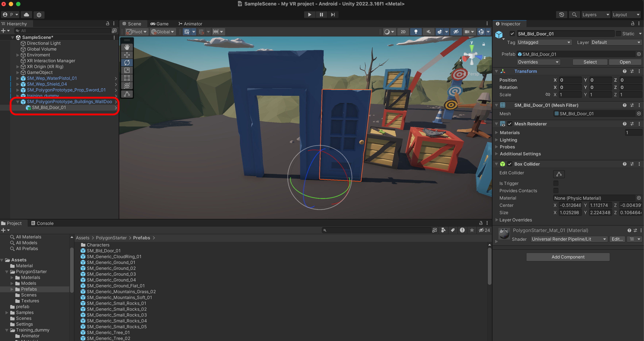Image resolution: width=644 pixels, height=341 pixels.
Task: Click the Add Component button
Action: click(x=568, y=257)
